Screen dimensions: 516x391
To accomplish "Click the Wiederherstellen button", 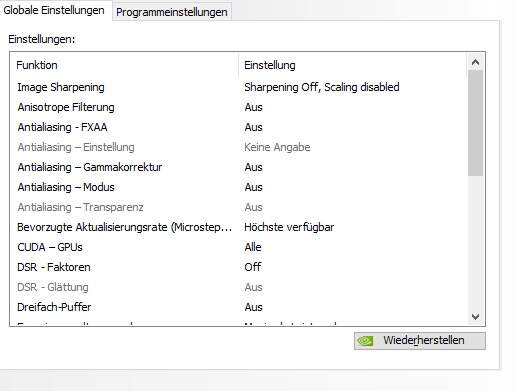I will [420, 341].
